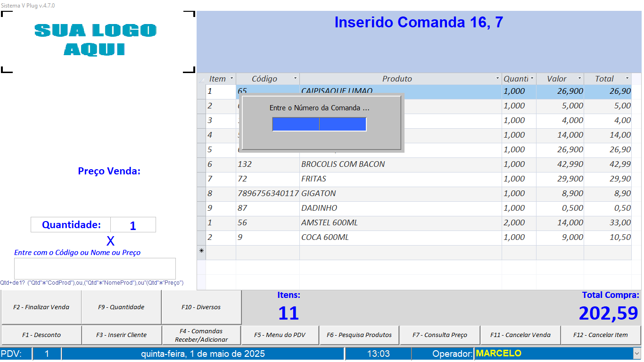The width and height of the screenshot is (644, 362).
Task: Open the Produto column filter dropdown
Action: (498, 79)
